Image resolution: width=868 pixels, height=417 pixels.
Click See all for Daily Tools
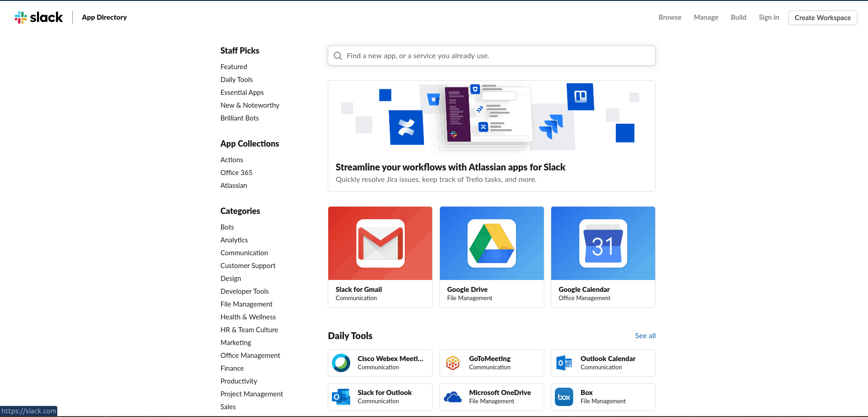tap(645, 336)
